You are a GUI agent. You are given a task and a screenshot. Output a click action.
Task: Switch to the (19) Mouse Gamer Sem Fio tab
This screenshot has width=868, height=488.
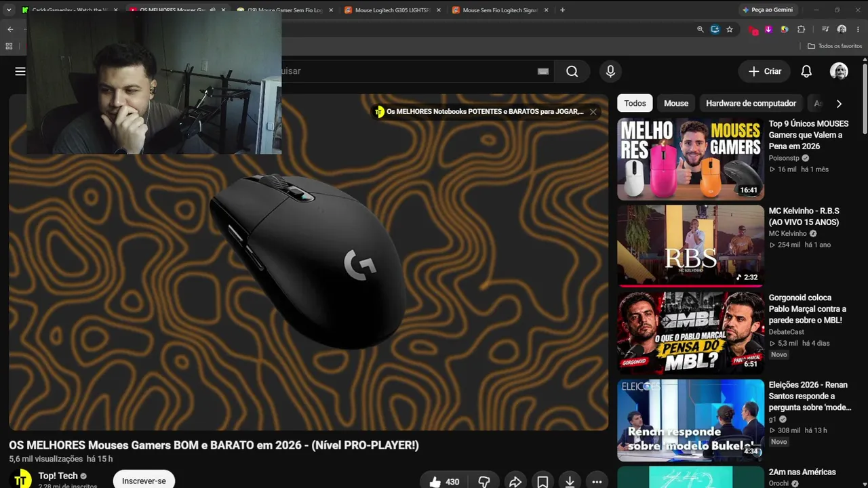pyautogui.click(x=284, y=10)
